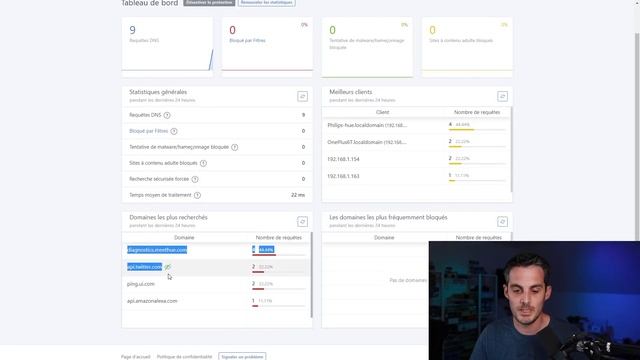Open the adult sites blocked summary card
The image size is (640, 360).
click(x=467, y=47)
